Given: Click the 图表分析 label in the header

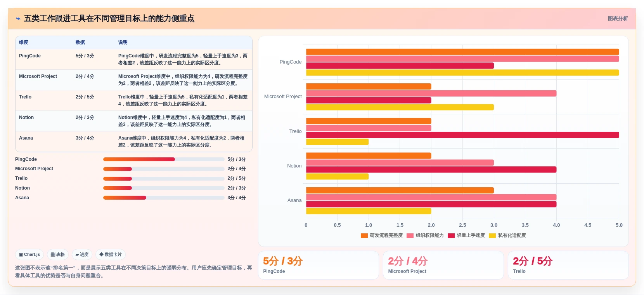Looking at the screenshot, I should (618, 19).
